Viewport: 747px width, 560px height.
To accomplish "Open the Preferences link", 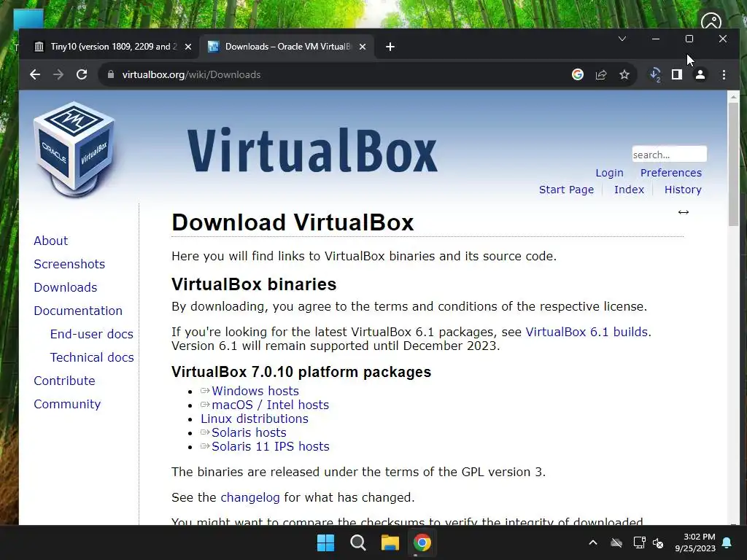I will [671, 172].
